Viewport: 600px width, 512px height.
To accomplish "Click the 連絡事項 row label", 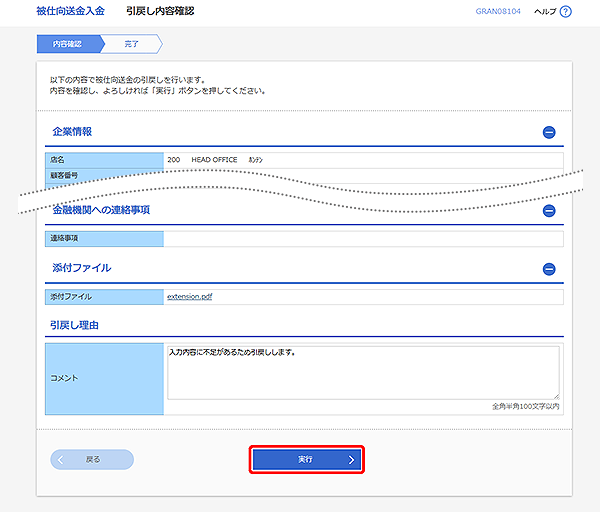I will 64,238.
